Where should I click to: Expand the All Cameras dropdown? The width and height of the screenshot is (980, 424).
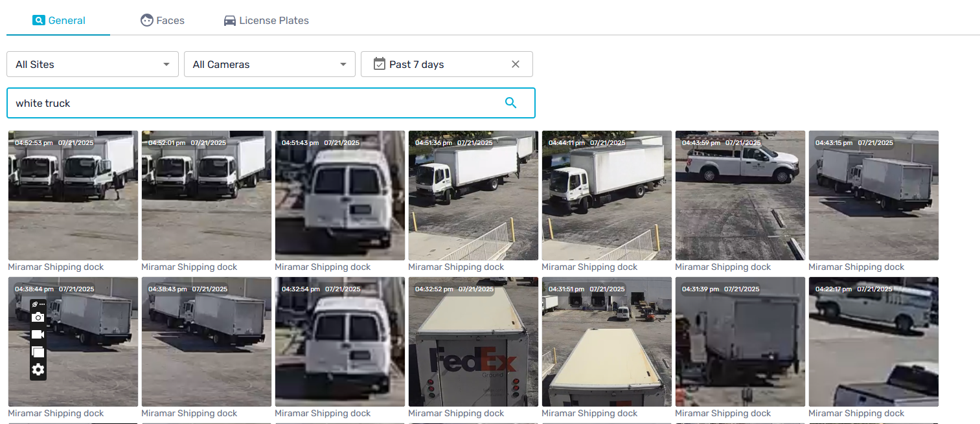click(269, 64)
